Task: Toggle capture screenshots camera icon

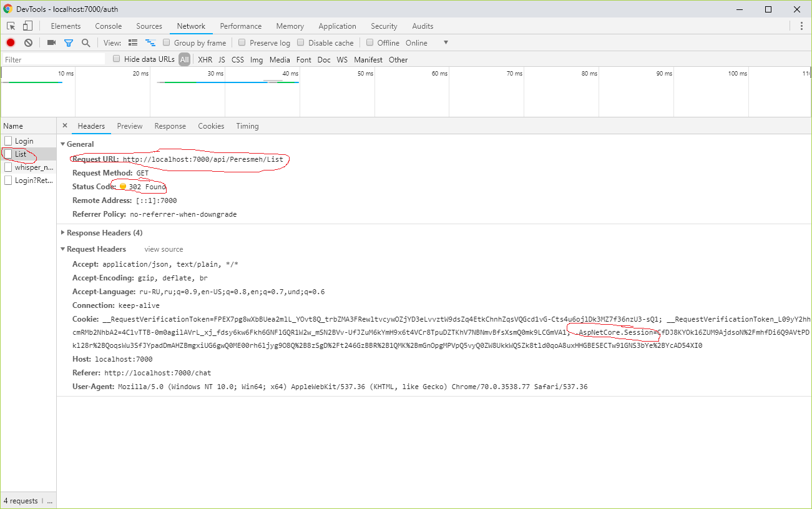Action: (x=51, y=42)
